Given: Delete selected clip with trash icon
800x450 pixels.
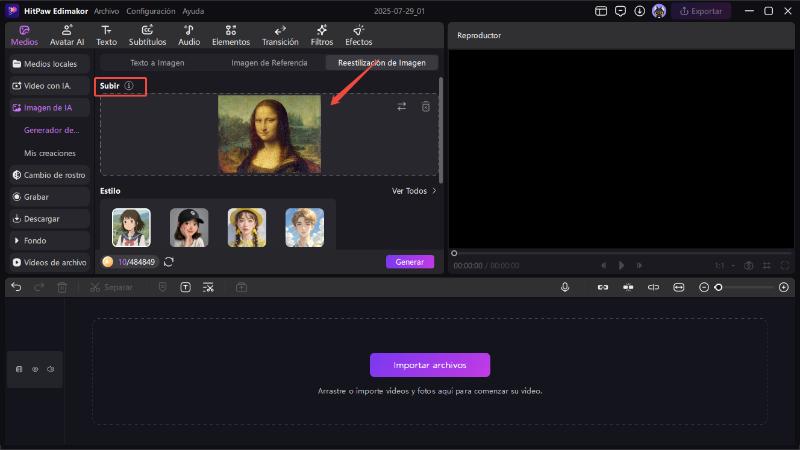Looking at the screenshot, I should 62,287.
